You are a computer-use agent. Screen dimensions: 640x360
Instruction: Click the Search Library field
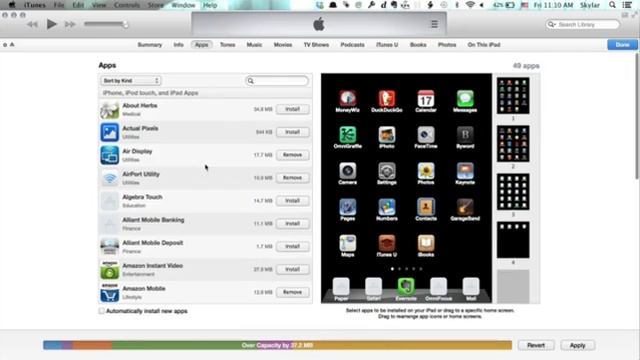pyautogui.click(x=582, y=25)
